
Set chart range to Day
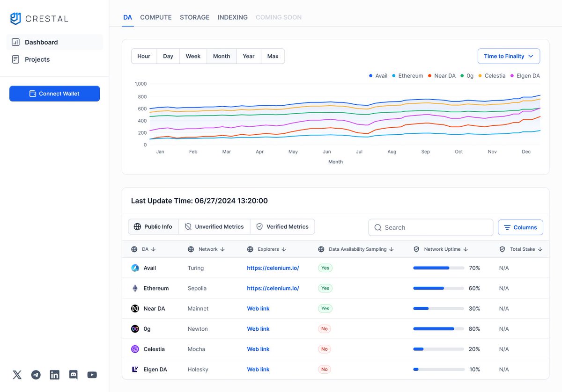(x=168, y=56)
